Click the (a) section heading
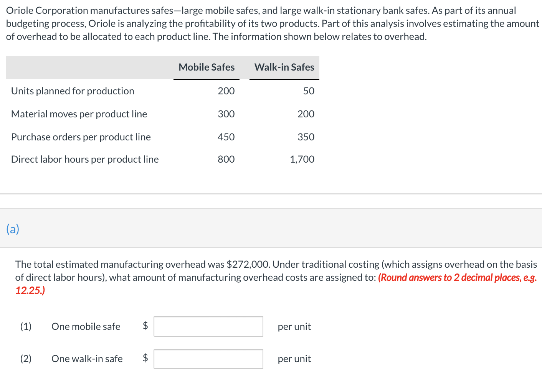Viewport: 542px width, 392px height. 13,229
